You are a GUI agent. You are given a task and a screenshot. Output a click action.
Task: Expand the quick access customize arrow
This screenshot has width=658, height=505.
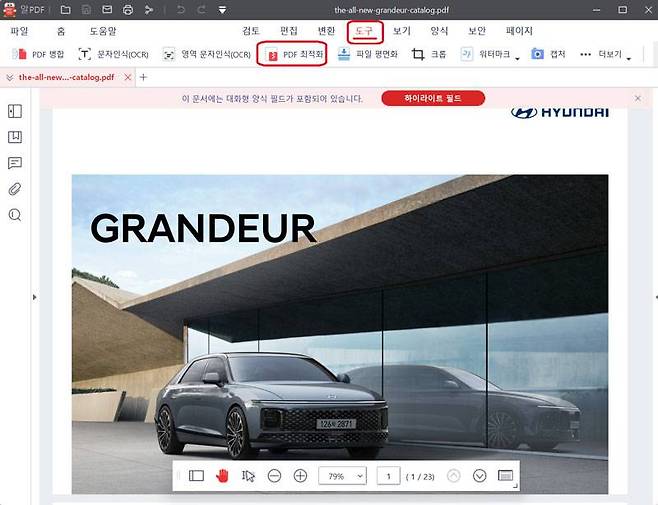[222, 10]
